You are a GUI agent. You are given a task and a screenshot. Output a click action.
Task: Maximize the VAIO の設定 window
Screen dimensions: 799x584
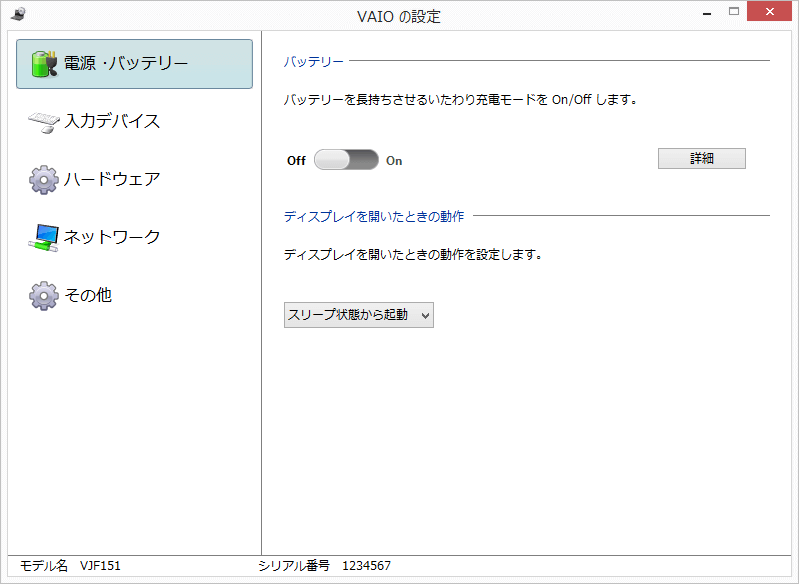(734, 12)
